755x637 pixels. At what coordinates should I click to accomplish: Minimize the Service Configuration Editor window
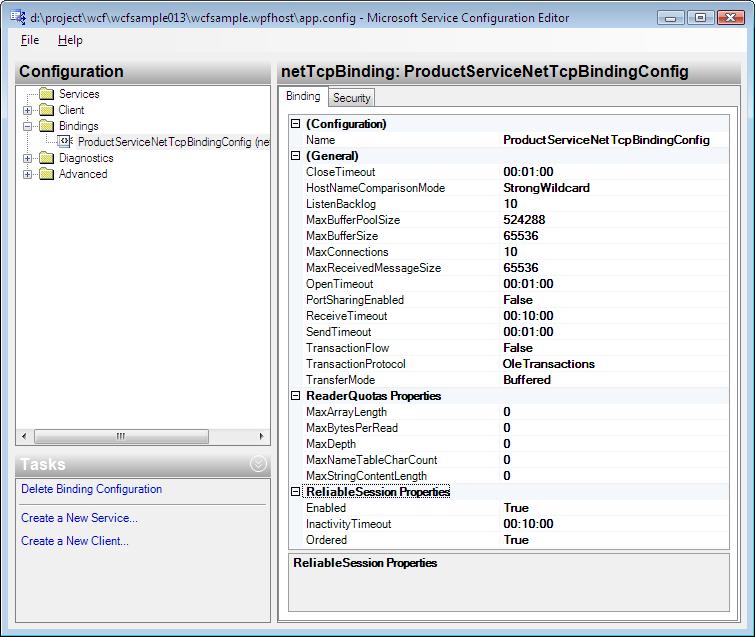click(x=670, y=18)
